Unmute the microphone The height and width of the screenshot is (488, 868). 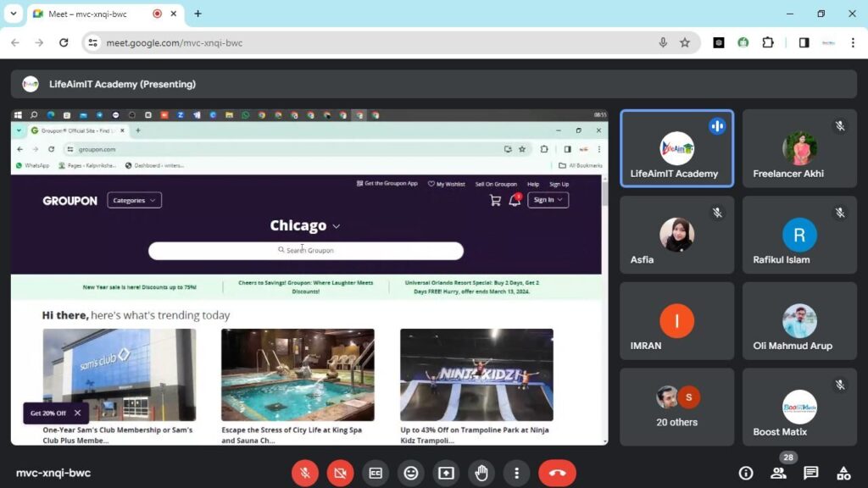click(x=305, y=473)
